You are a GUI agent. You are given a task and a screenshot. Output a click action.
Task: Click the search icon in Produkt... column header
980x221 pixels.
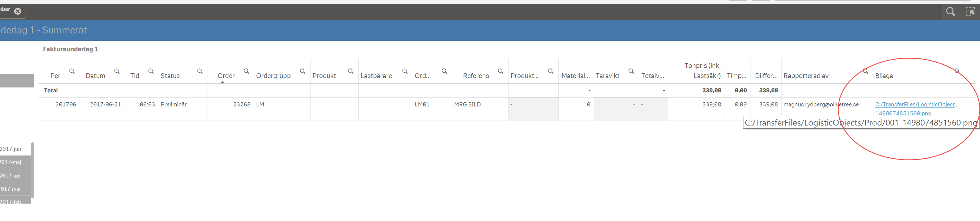coord(551,71)
